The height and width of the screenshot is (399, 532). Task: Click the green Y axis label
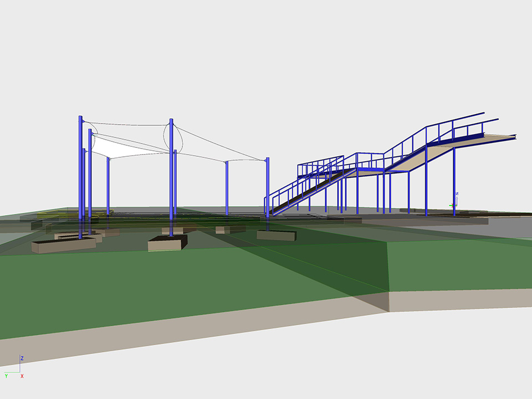click(6, 376)
